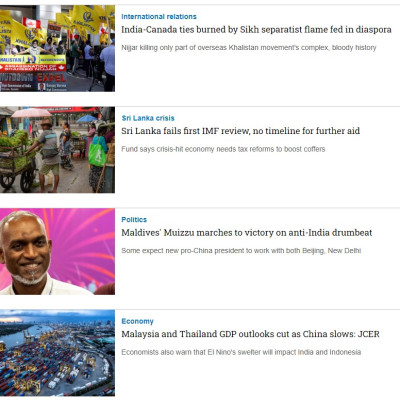Click the International relations category label
The width and height of the screenshot is (400, 400).
(159, 17)
